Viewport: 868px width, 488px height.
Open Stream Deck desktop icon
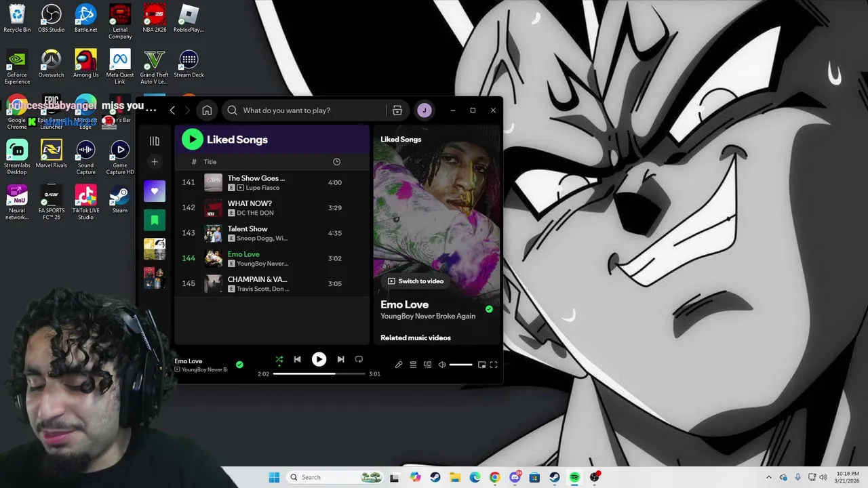coord(189,64)
